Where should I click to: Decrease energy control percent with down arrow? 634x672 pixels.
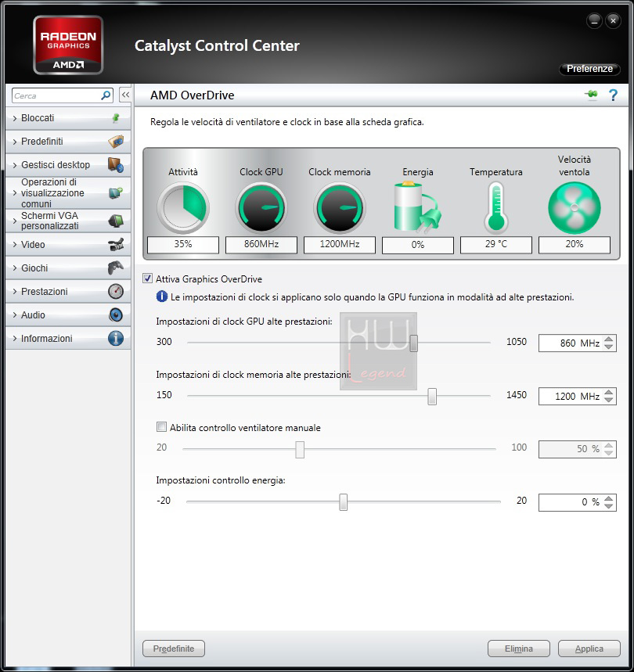pos(609,505)
